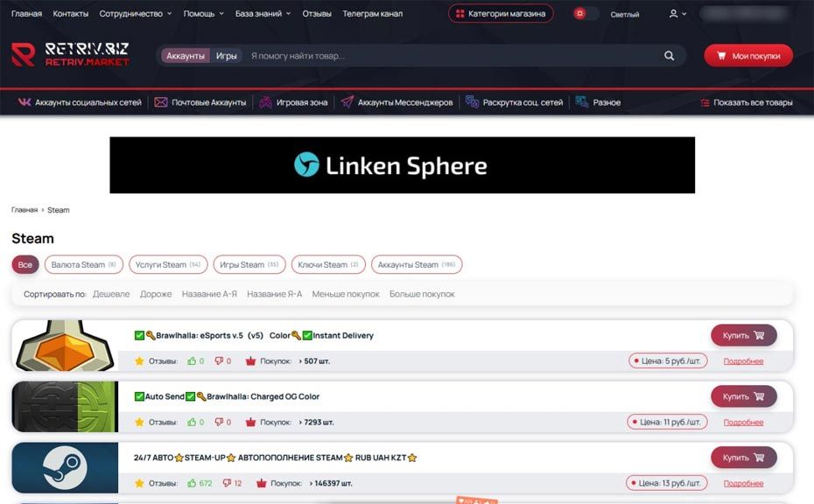814x504 pixels.
Task: Click the mail envelope icon for Почтовые Аккаунты
Action: tap(161, 102)
